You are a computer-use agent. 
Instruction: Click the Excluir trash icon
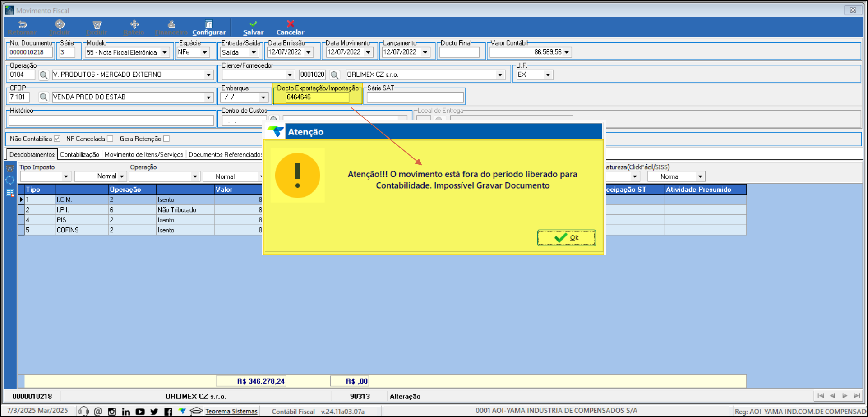[x=97, y=24]
